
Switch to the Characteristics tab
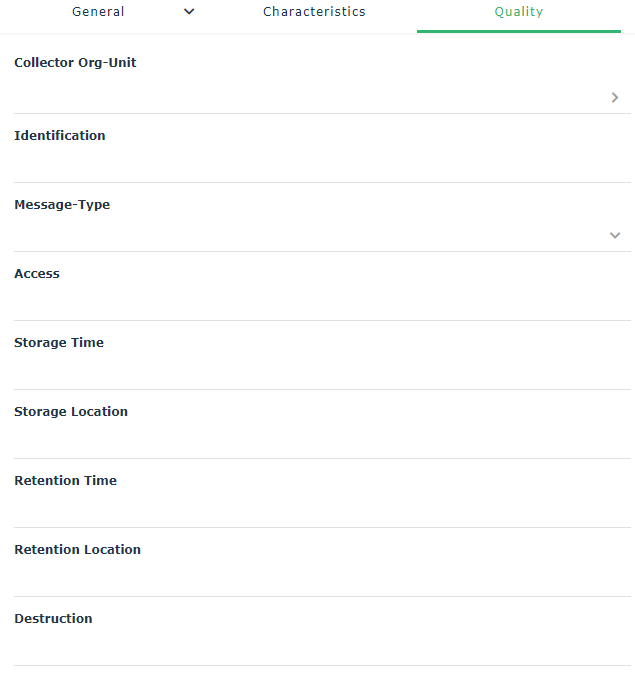pyautogui.click(x=314, y=12)
